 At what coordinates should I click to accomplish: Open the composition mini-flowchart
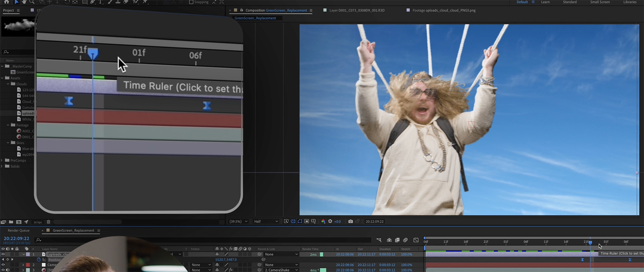(x=379, y=240)
